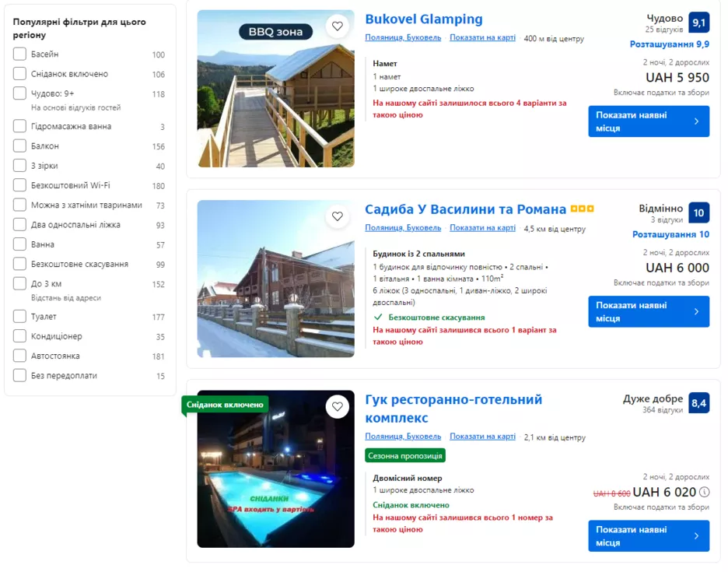Viewport: 728px width, 572px height.
Task: Open Bukovel Glamping property title link
Action: [x=423, y=19]
